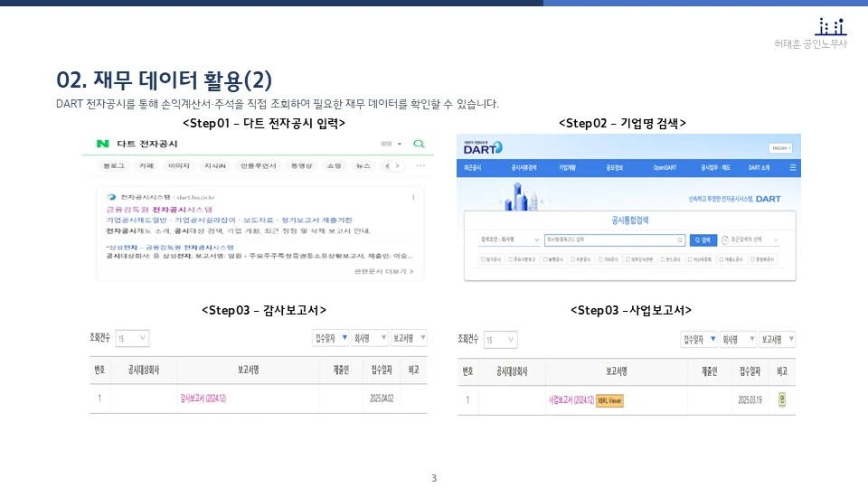
Task: Click the green 연 badge in 비고 column
Action: [x=781, y=399]
